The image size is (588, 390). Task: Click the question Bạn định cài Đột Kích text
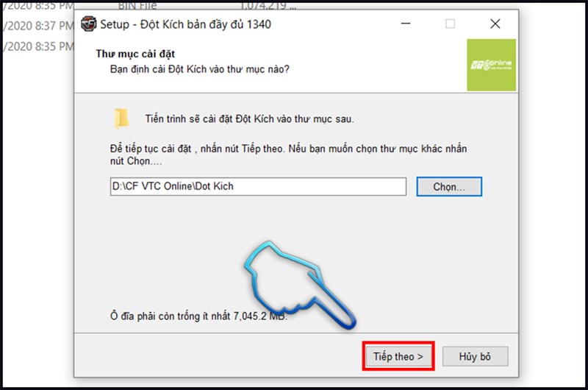199,69
